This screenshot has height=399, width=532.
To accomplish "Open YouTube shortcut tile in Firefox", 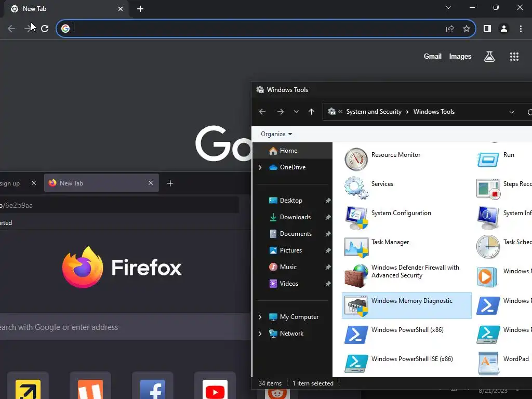I will click(215, 386).
